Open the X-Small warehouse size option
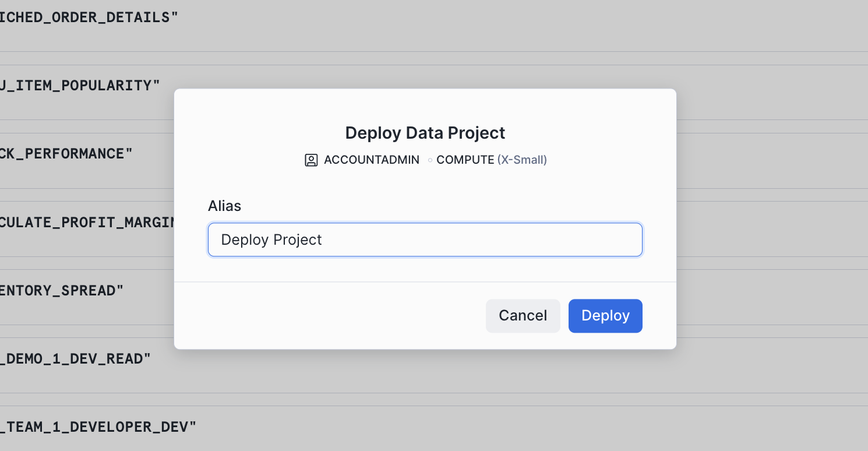Screen dimensions: 868x451 pyautogui.click(x=521, y=160)
